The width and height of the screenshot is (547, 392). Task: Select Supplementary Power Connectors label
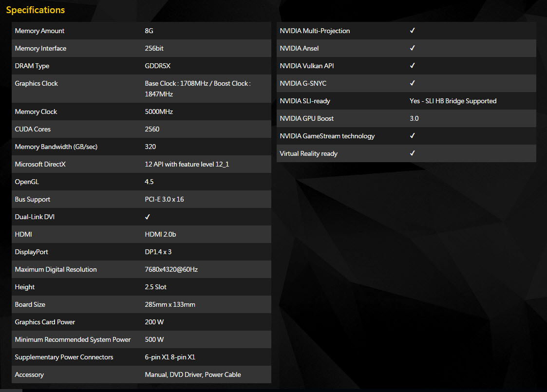pos(64,357)
